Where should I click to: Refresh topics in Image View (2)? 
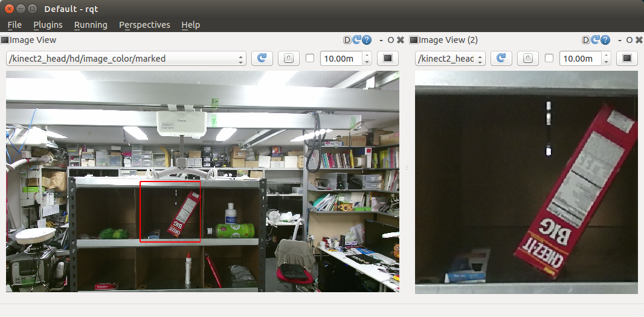[501, 59]
